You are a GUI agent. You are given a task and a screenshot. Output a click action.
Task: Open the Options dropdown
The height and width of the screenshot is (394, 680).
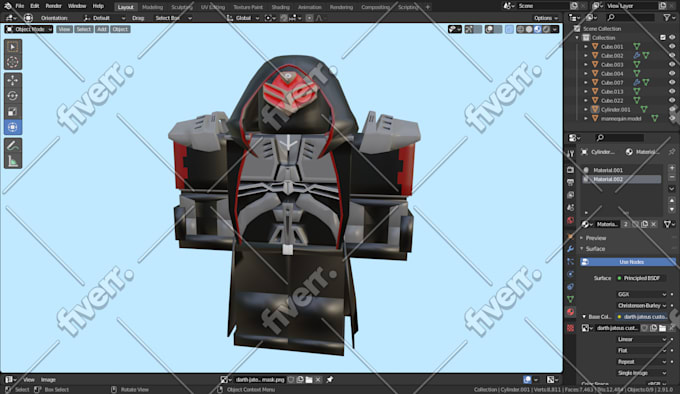(x=546, y=18)
